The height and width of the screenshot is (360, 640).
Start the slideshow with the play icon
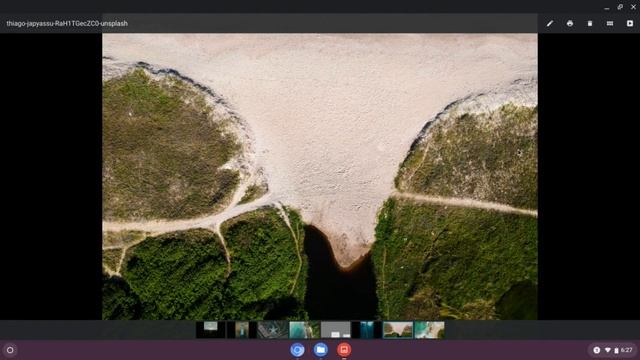click(x=630, y=23)
